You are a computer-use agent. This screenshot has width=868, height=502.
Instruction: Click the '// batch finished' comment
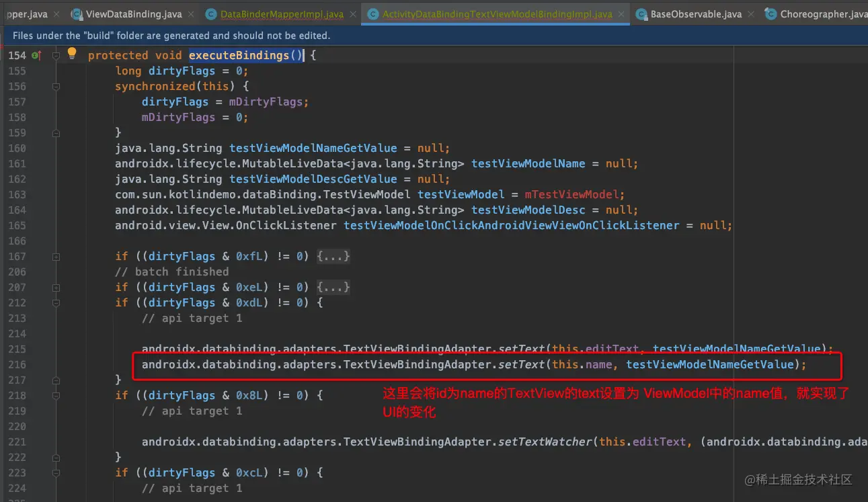[172, 271]
